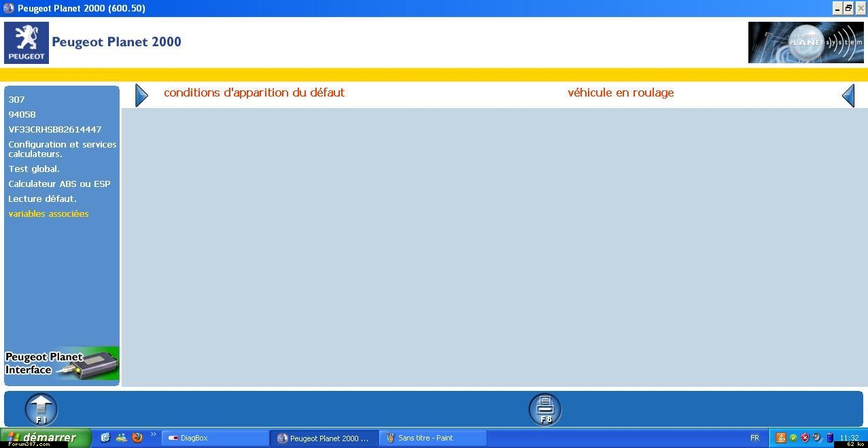This screenshot has width=868, height=448.
Task: Switch to 'Sans titre - Paint' window
Action: (432, 438)
